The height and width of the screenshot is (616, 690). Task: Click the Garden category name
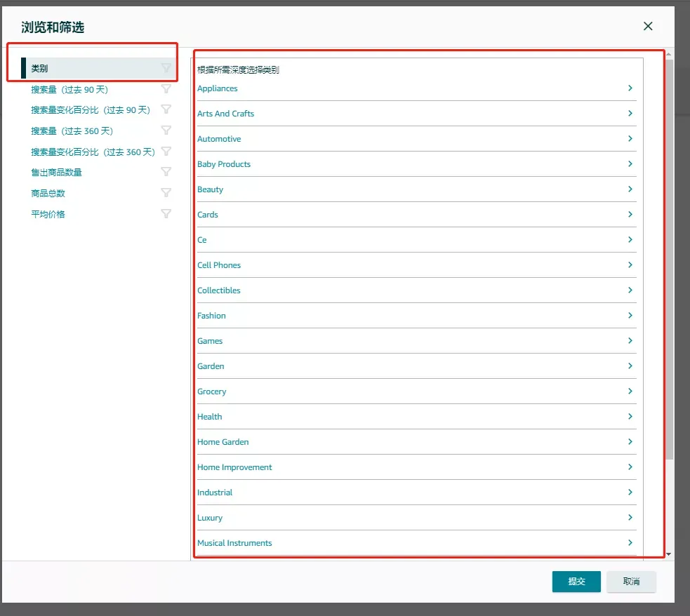tap(211, 366)
